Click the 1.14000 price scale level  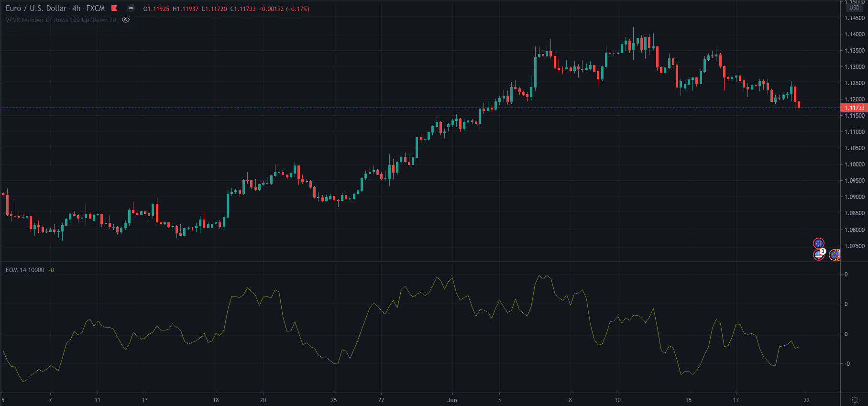click(854, 34)
